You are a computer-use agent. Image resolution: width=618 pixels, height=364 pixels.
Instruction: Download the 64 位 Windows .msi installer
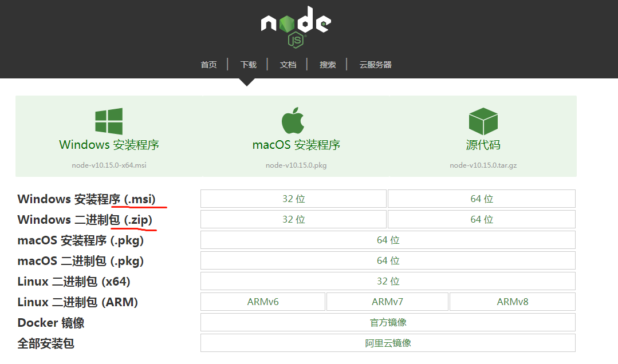pyautogui.click(x=482, y=199)
